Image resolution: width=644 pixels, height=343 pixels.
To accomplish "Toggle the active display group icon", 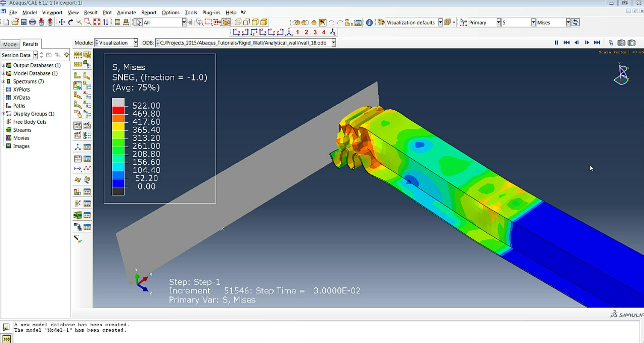I will 226,22.
